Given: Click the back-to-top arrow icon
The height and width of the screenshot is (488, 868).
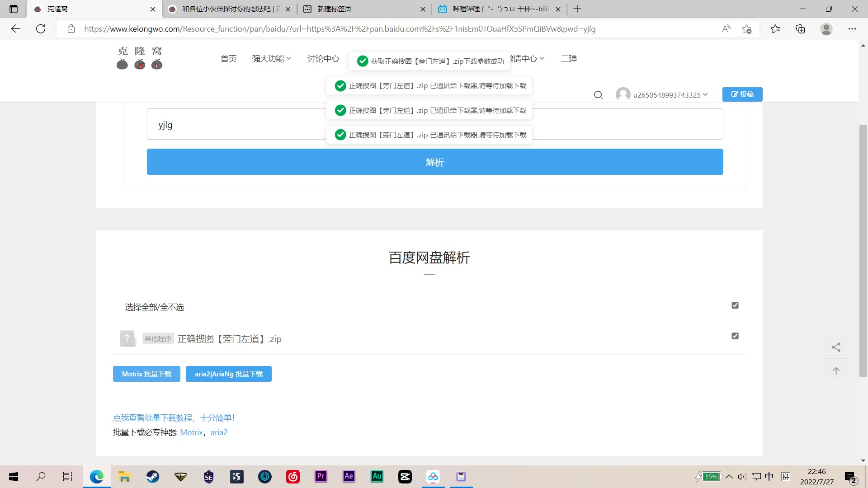Looking at the screenshot, I should (x=836, y=371).
